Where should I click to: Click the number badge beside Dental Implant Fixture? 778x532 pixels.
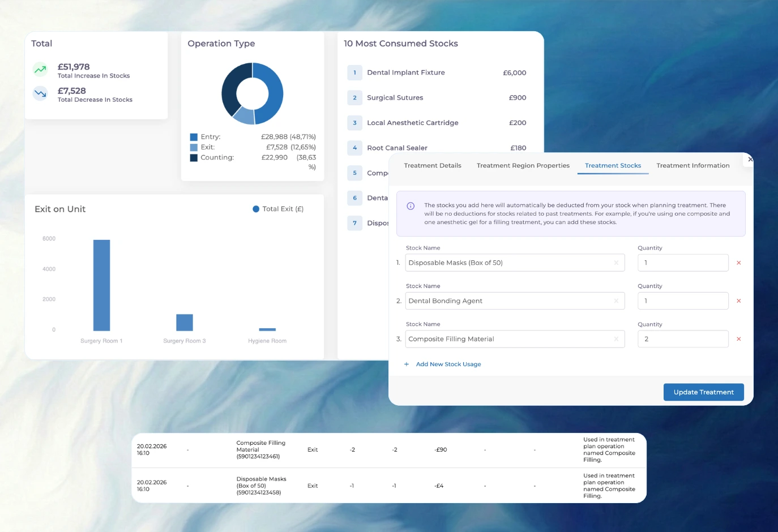pyautogui.click(x=354, y=72)
